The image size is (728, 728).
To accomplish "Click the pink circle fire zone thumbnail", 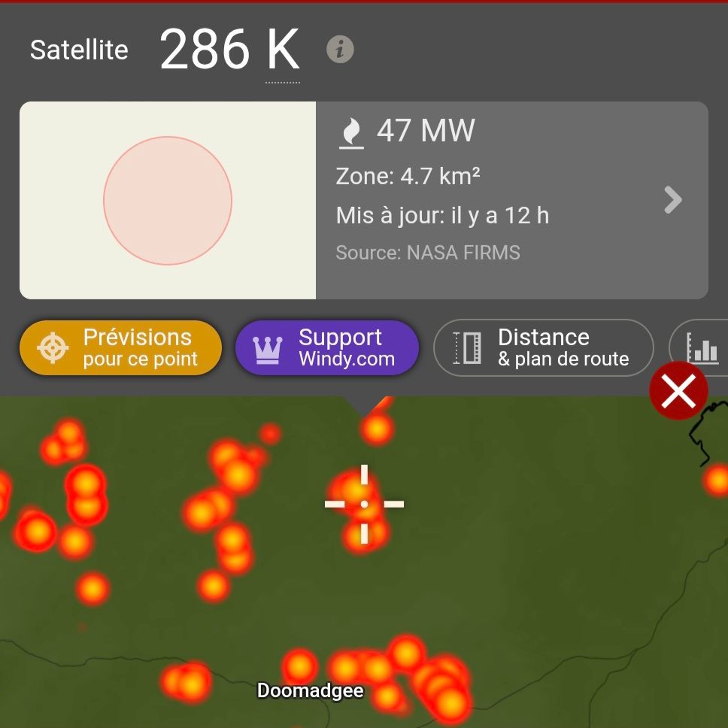I will [168, 201].
